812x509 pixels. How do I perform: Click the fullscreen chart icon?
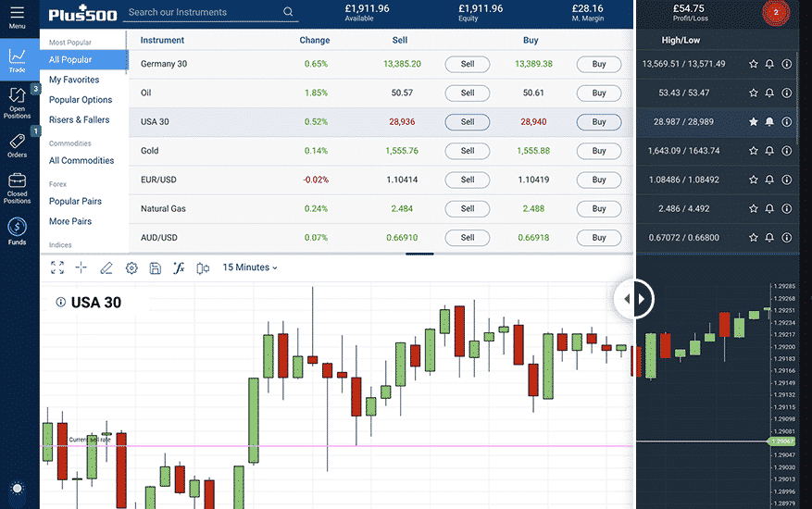coord(57,267)
